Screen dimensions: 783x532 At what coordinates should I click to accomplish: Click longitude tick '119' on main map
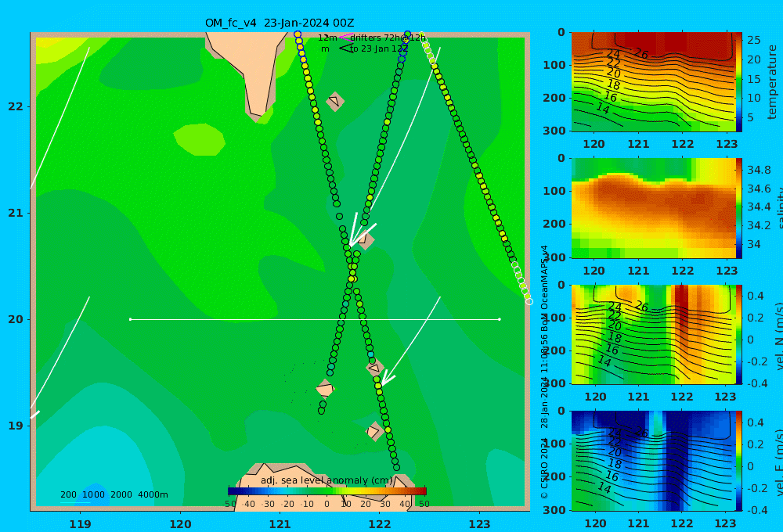tap(81, 524)
